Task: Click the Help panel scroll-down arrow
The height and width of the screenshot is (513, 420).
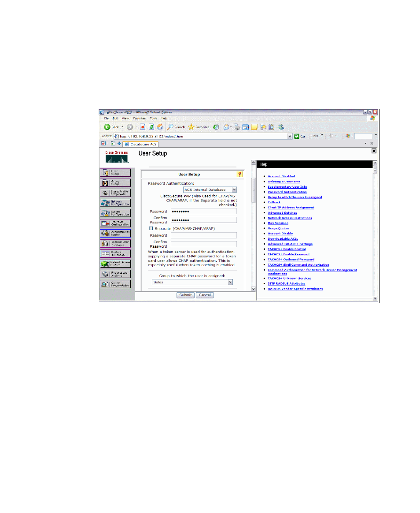Action: point(375,298)
